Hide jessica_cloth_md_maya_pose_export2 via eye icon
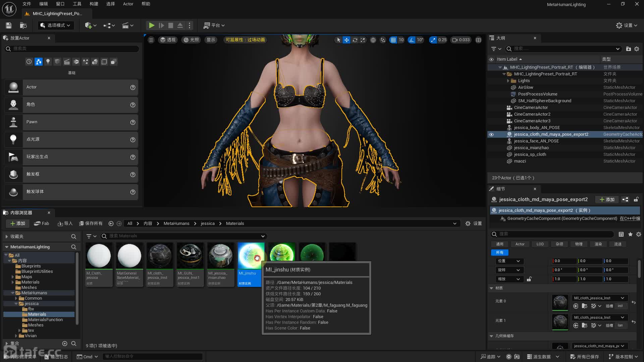 [x=491, y=134]
